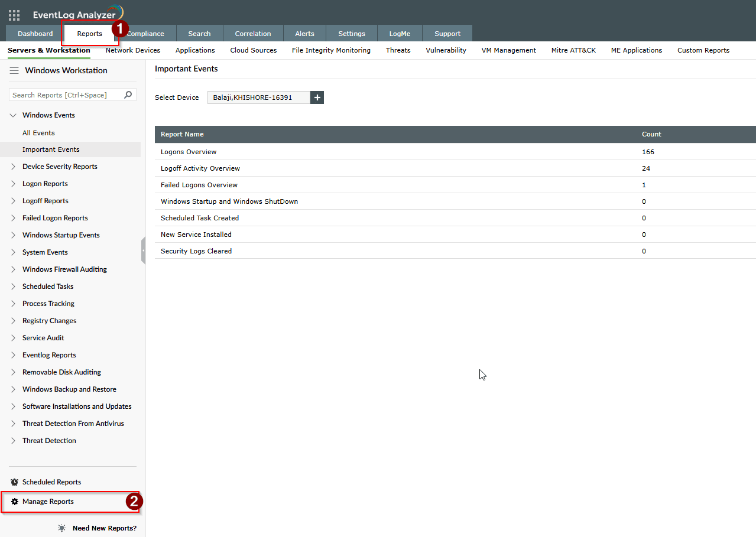Expand the Threat Detection group
Viewport: 756px width, 537px height.
13,441
